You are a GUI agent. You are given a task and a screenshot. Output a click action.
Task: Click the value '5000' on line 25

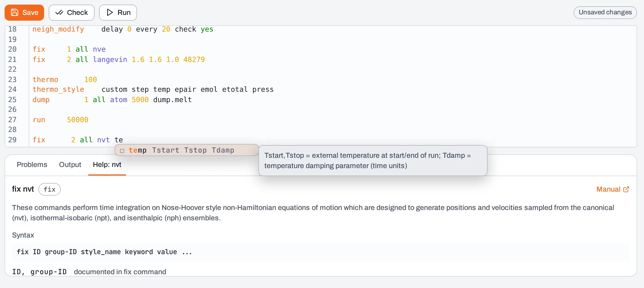click(140, 100)
